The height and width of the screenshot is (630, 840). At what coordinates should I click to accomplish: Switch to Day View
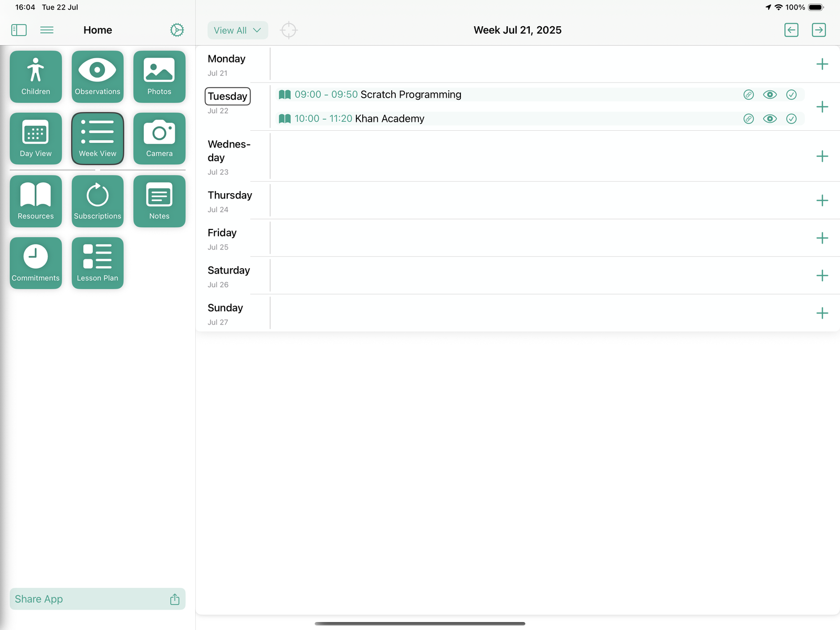point(36,139)
